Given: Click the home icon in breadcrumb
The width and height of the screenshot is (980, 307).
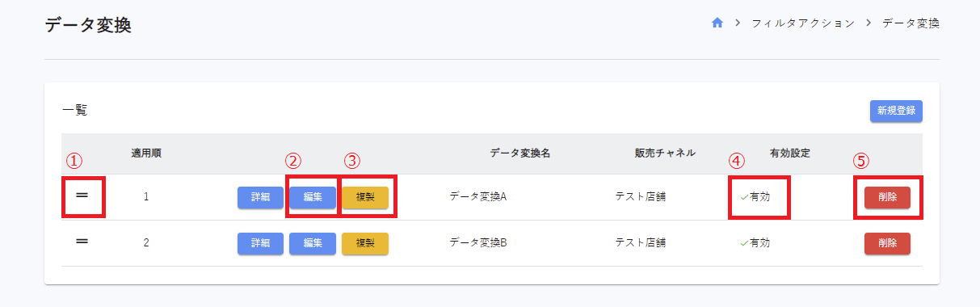Looking at the screenshot, I should tap(717, 23).
